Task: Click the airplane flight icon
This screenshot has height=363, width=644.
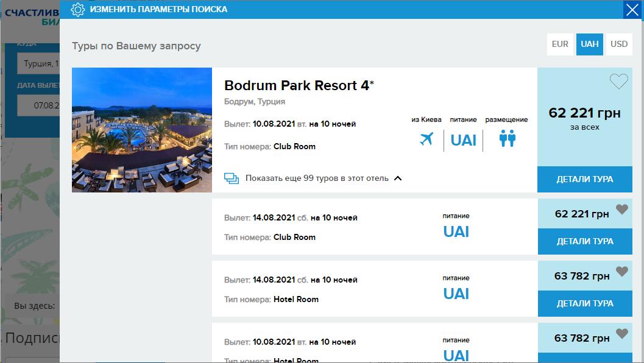Action: click(x=426, y=139)
